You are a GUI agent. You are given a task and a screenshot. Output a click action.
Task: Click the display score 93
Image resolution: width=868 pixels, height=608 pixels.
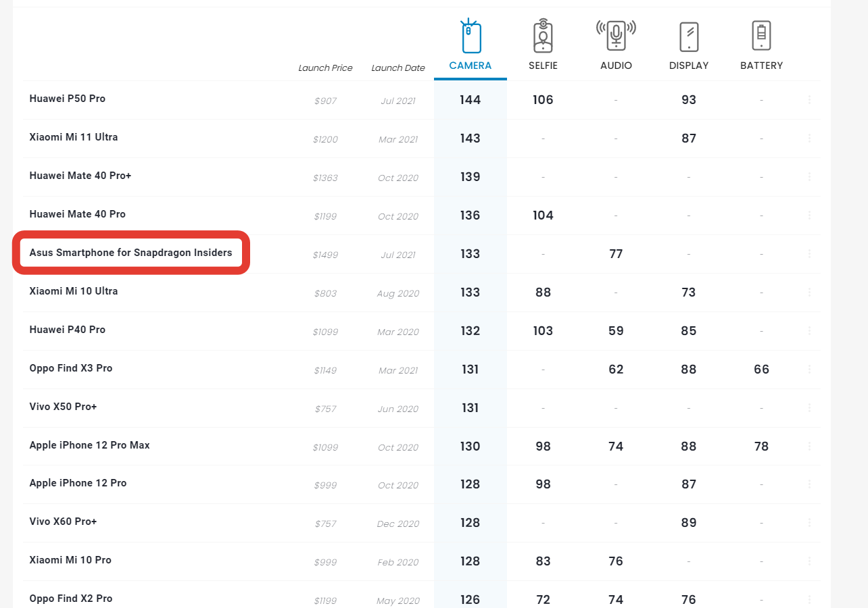(689, 100)
